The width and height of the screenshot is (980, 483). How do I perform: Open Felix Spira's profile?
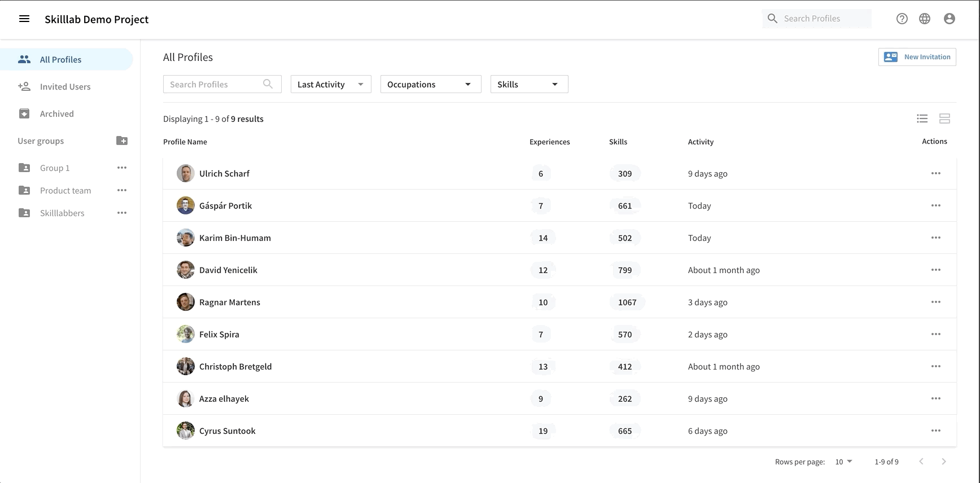click(x=219, y=334)
